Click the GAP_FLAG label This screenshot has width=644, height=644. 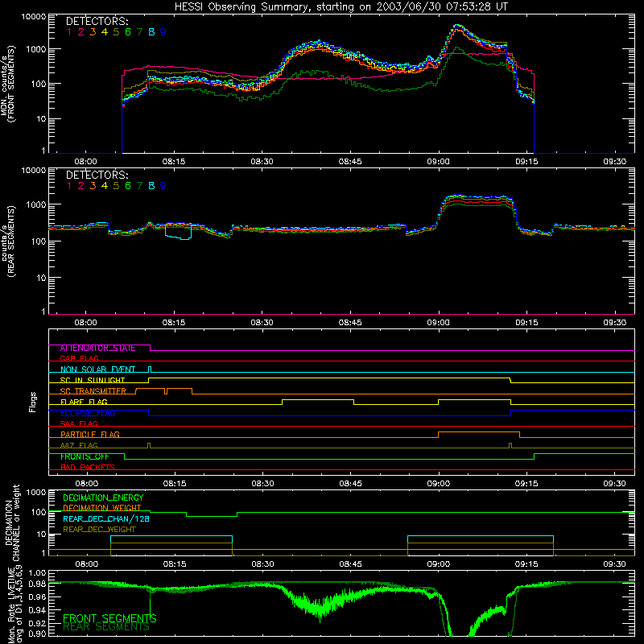pos(79,358)
